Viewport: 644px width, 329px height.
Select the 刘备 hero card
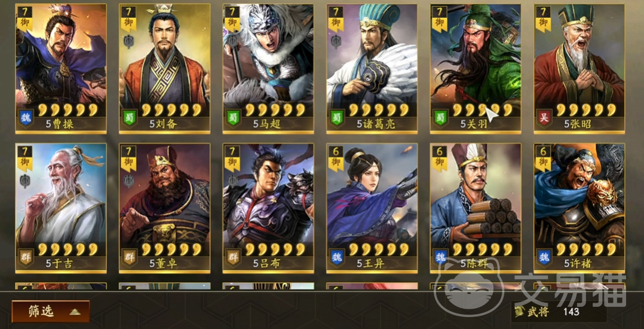pos(165,69)
